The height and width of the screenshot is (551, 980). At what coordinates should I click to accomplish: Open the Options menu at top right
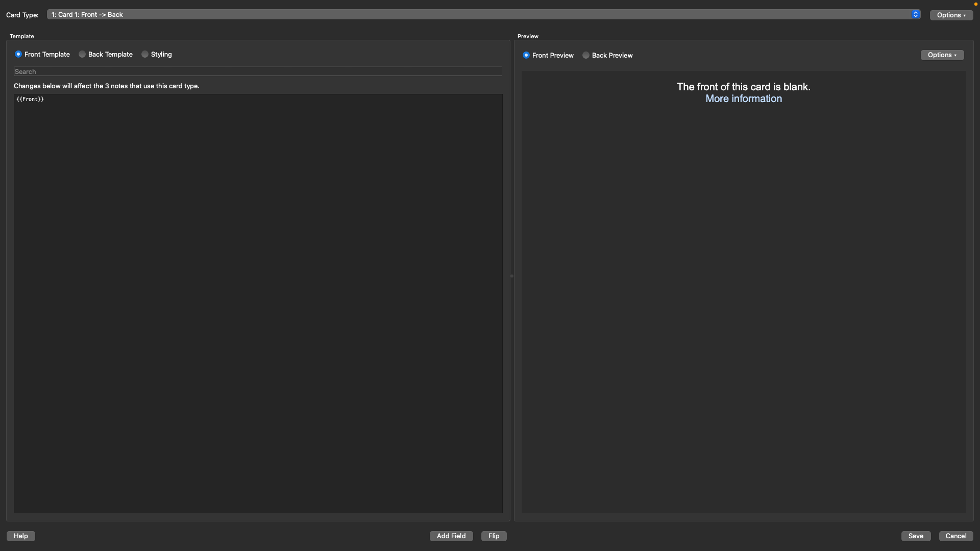pos(951,15)
